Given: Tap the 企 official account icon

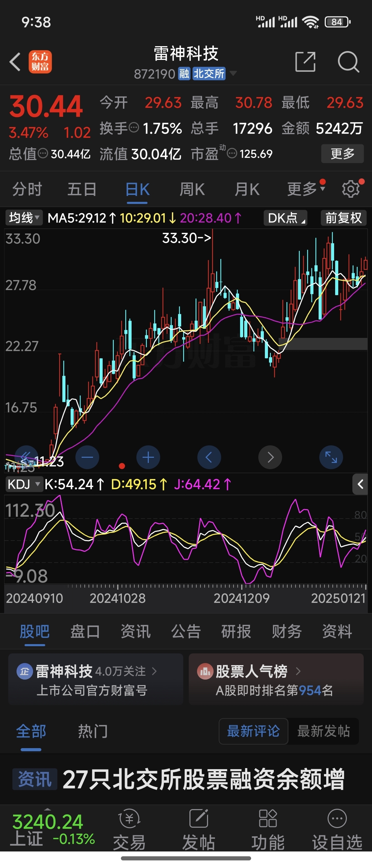Looking at the screenshot, I should (x=25, y=671).
